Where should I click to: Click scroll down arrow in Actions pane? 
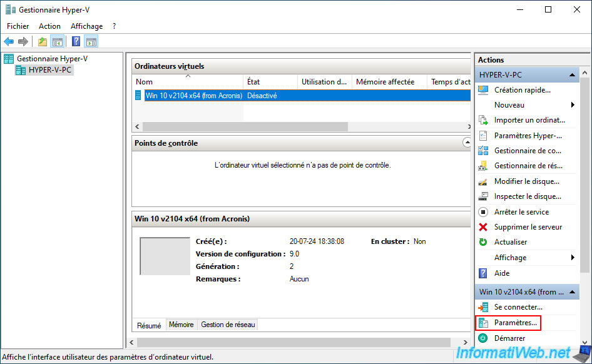[585, 342]
